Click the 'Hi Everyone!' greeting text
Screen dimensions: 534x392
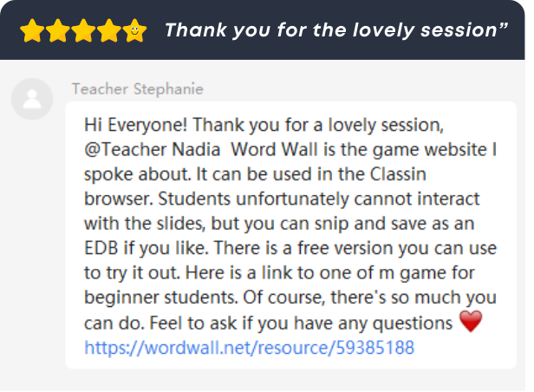click(x=136, y=126)
